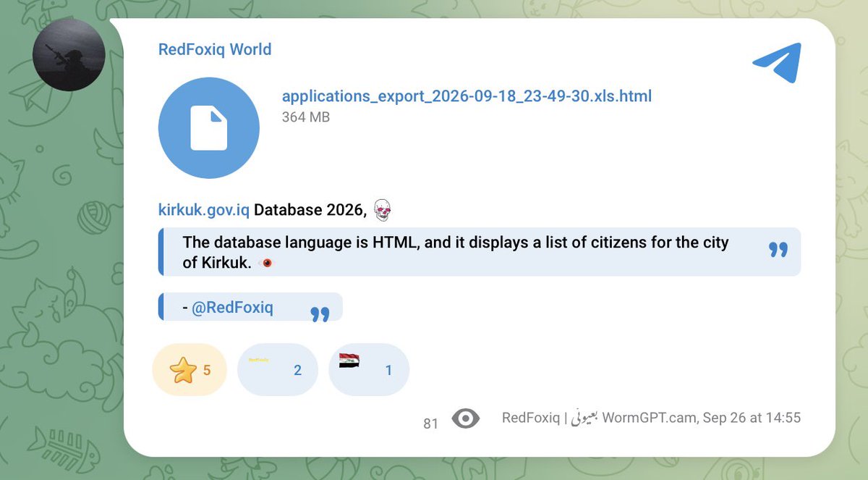
Task: Click the quotation mark icon in the description quote
Action: point(778,250)
